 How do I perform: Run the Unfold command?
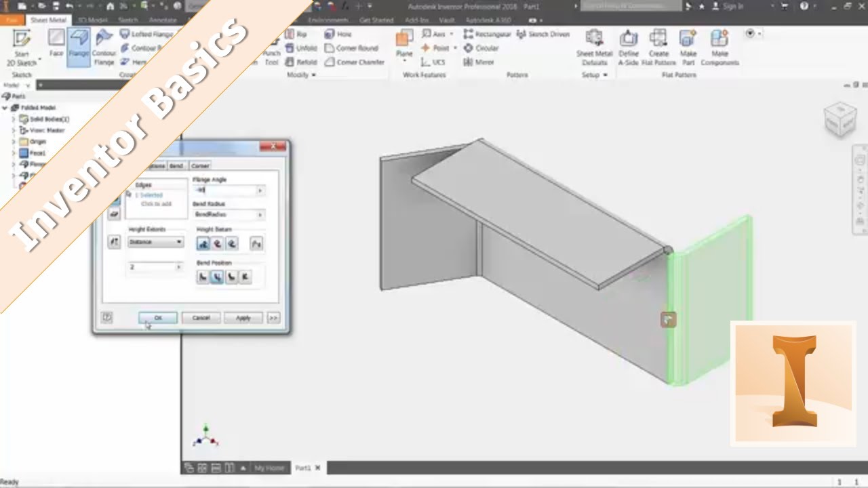pos(300,48)
